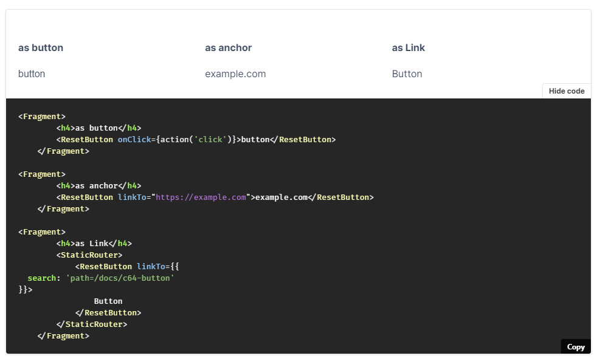Click the Hide code button
Image resolution: width=600 pixels, height=364 pixels.
[x=566, y=91]
